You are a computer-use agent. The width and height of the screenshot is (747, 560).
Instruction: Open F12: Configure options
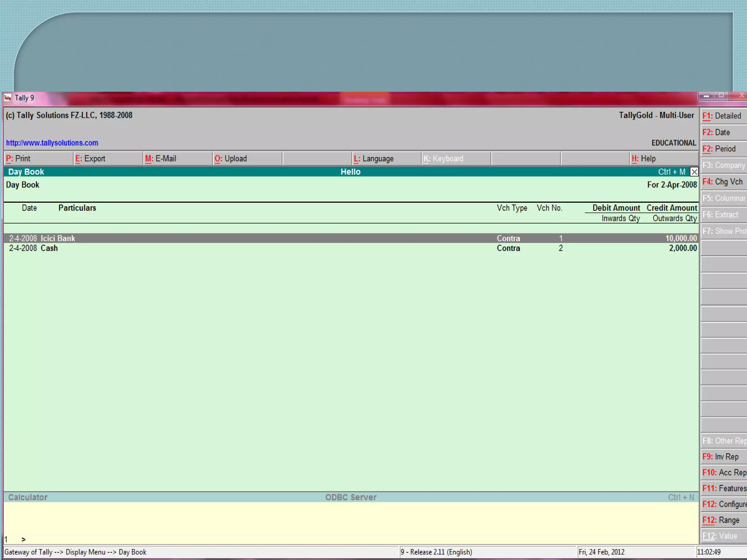[724, 504]
